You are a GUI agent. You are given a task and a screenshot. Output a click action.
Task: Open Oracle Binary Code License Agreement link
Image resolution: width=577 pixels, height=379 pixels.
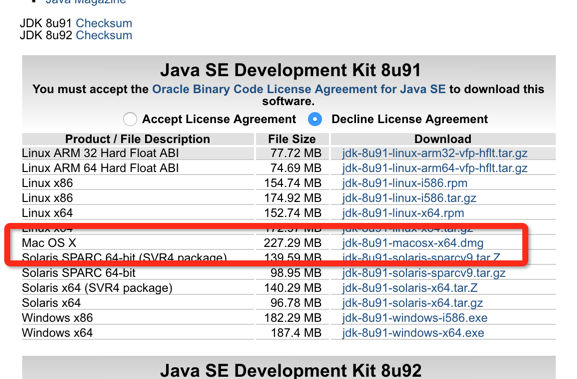click(299, 89)
